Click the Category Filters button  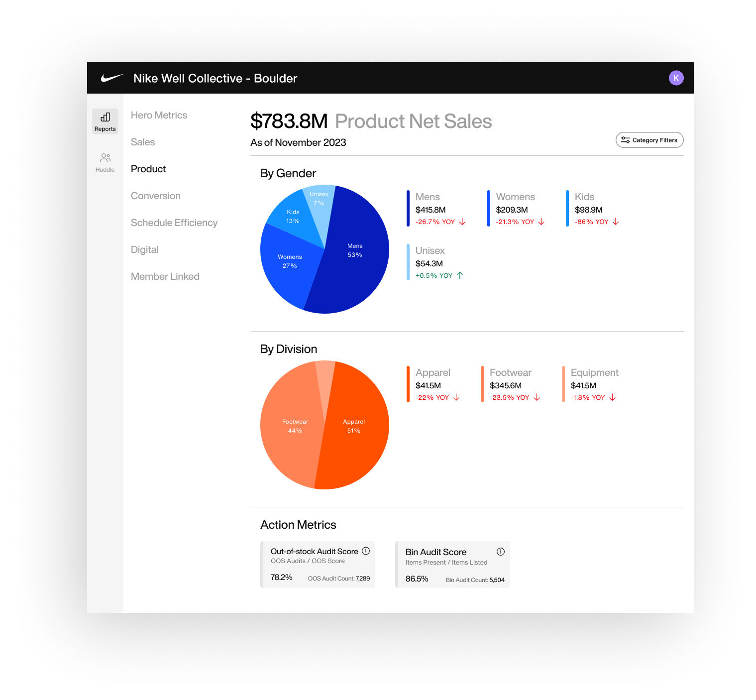tap(649, 140)
